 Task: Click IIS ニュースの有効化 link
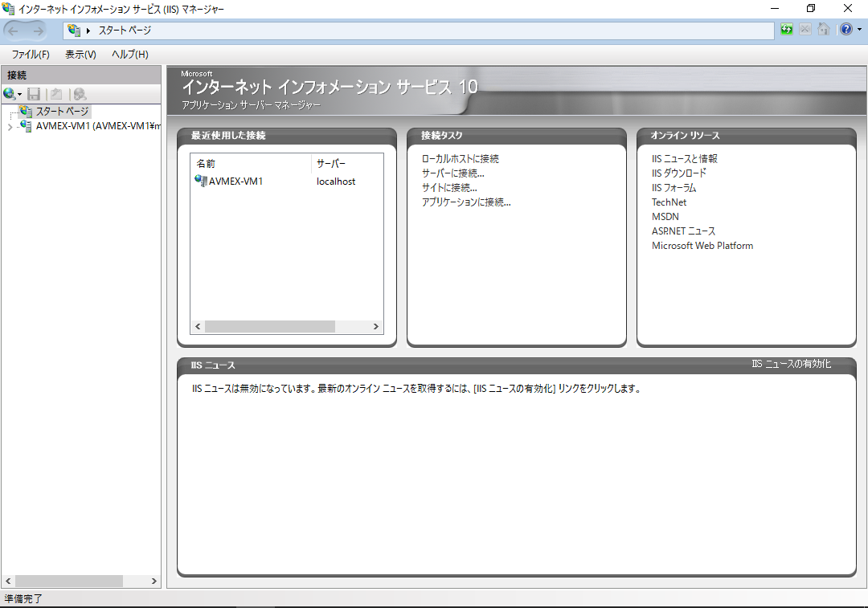[791, 364]
